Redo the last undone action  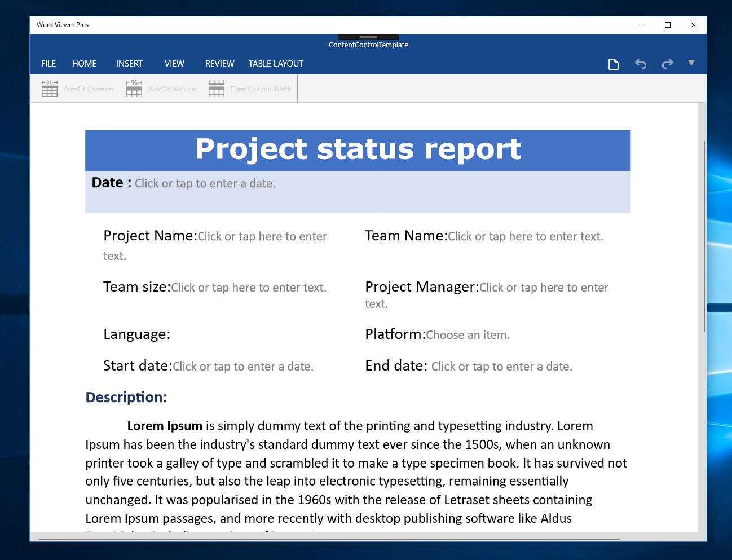[668, 64]
